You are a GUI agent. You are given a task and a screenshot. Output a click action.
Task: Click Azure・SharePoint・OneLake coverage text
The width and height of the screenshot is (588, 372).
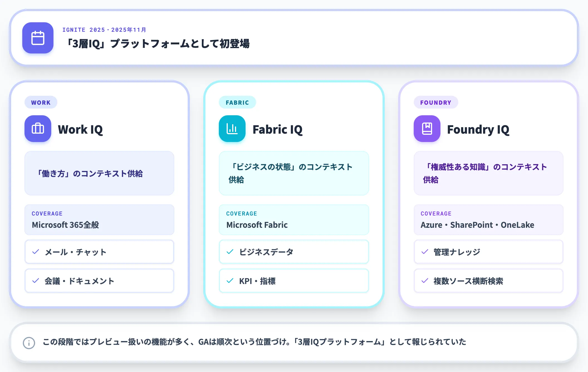(477, 225)
